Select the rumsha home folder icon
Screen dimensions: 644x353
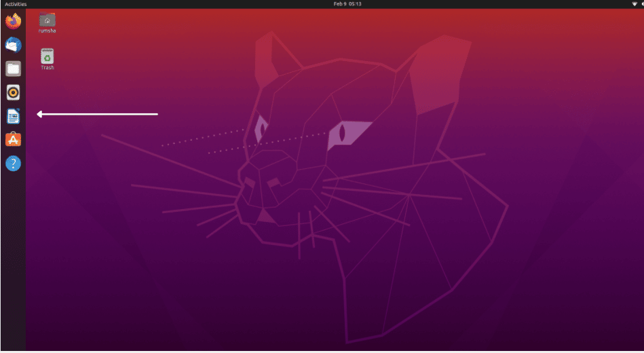[x=48, y=23]
